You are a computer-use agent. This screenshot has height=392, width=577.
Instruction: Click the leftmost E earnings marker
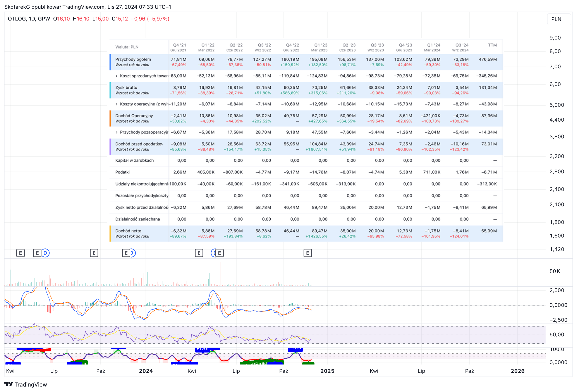20,253
